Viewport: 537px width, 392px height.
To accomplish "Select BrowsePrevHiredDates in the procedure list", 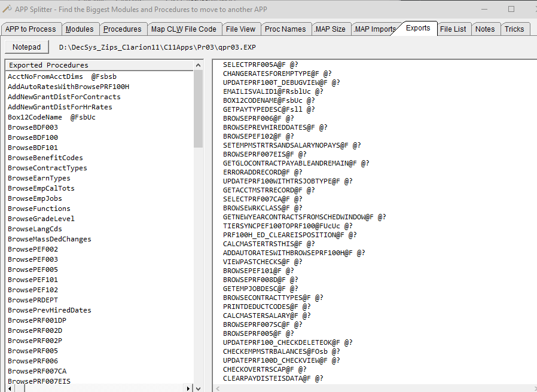I will pos(50,310).
